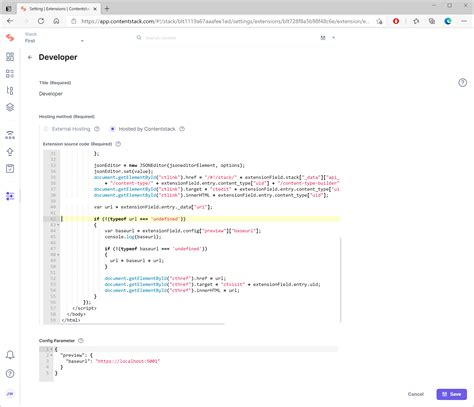Image resolution: width=474 pixels, height=407 pixels.
Task: Open a new browser tab
Action: (x=107, y=9)
